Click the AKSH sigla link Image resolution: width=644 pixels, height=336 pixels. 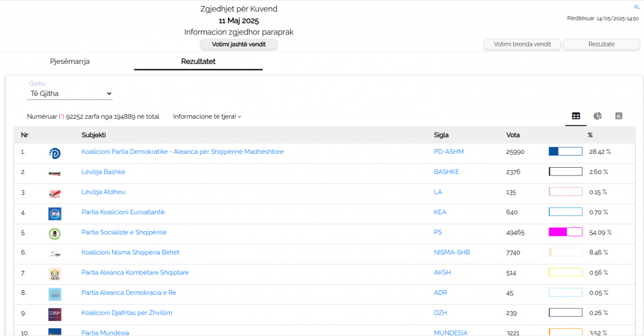pyautogui.click(x=443, y=272)
